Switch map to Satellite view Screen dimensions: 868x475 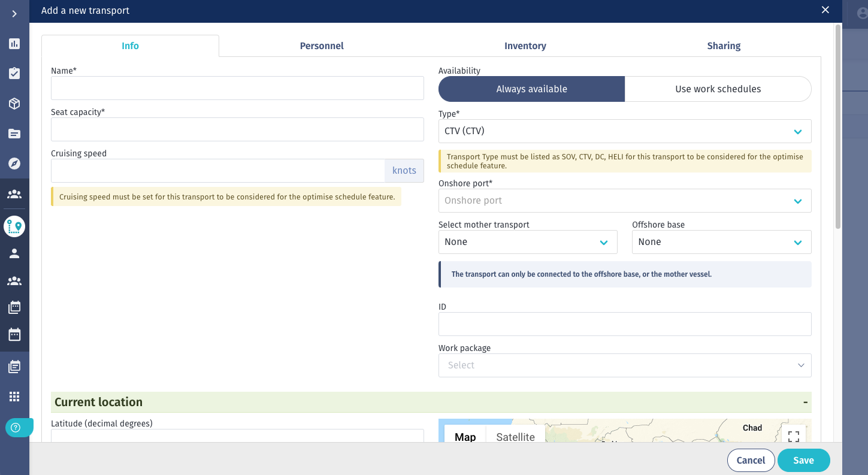tap(515, 436)
